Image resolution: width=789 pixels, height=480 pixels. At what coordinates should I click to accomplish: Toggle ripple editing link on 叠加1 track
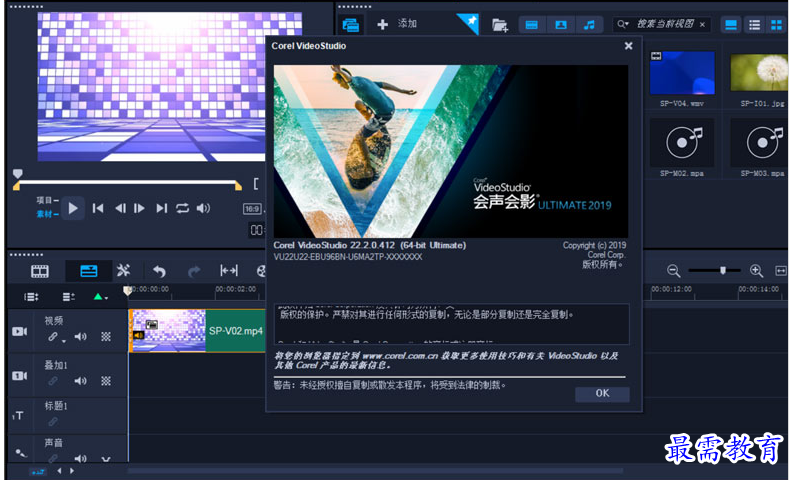pos(53,381)
